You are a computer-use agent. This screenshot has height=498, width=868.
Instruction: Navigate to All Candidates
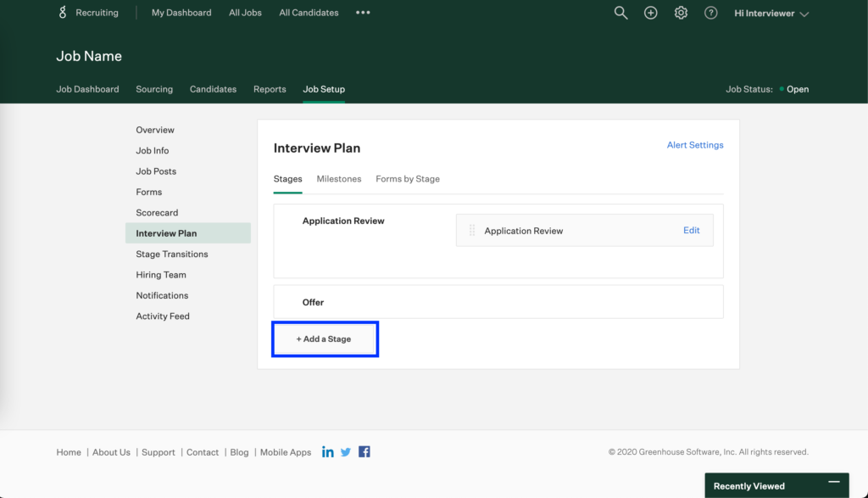pos(309,13)
